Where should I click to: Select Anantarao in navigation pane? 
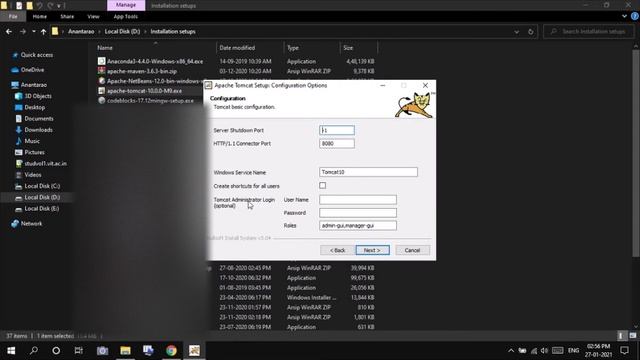[33, 85]
